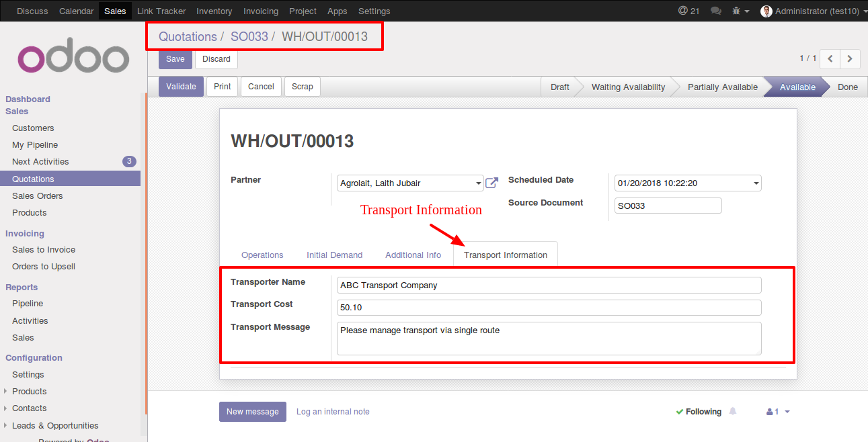Go to Quotations breadcrumb link
868x442 pixels.
(188, 36)
